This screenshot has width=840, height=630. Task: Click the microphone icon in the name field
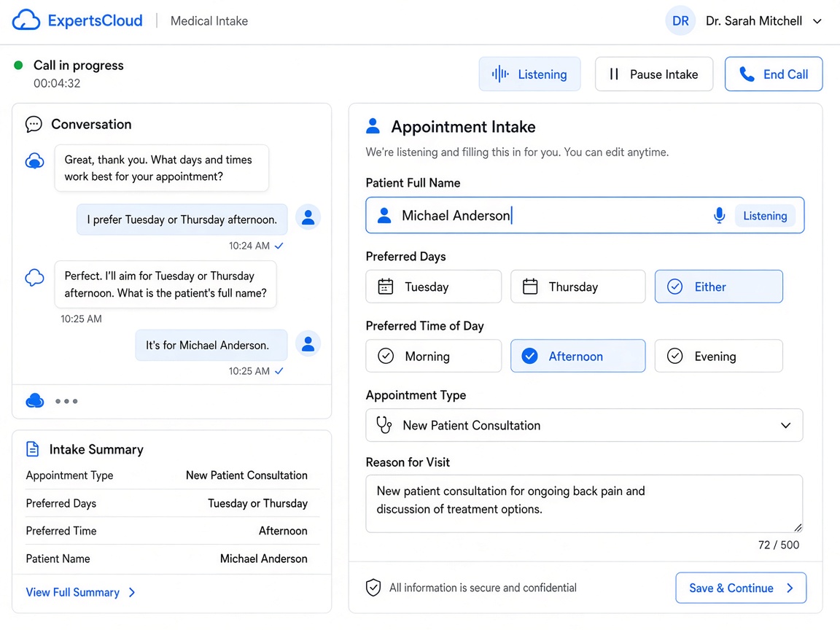(x=719, y=215)
